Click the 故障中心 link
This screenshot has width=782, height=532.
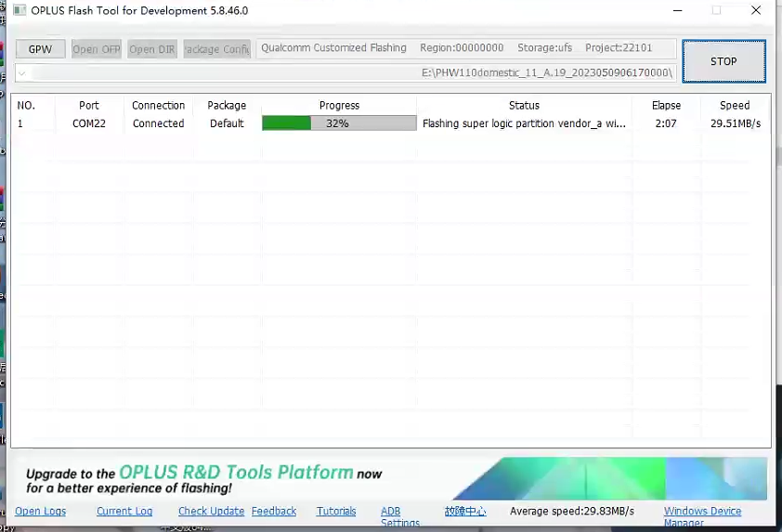(x=465, y=511)
